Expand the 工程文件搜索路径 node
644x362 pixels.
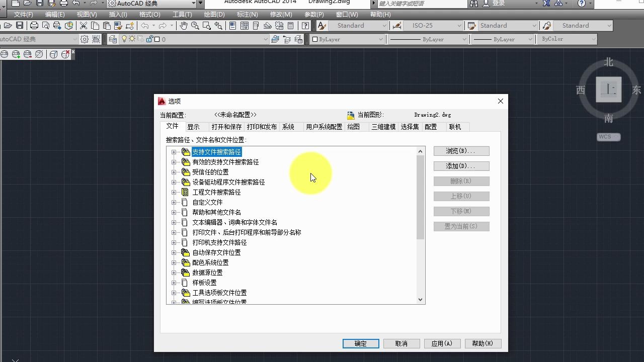coord(174,192)
